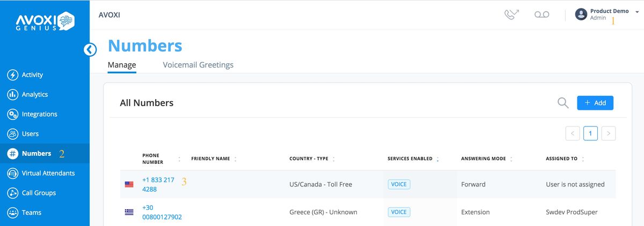Click the page 1 pagination button
The height and width of the screenshot is (226, 644).
[x=590, y=133]
